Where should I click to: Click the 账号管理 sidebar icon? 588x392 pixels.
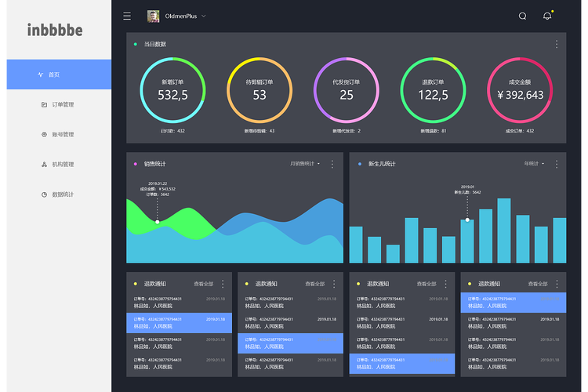point(44,134)
